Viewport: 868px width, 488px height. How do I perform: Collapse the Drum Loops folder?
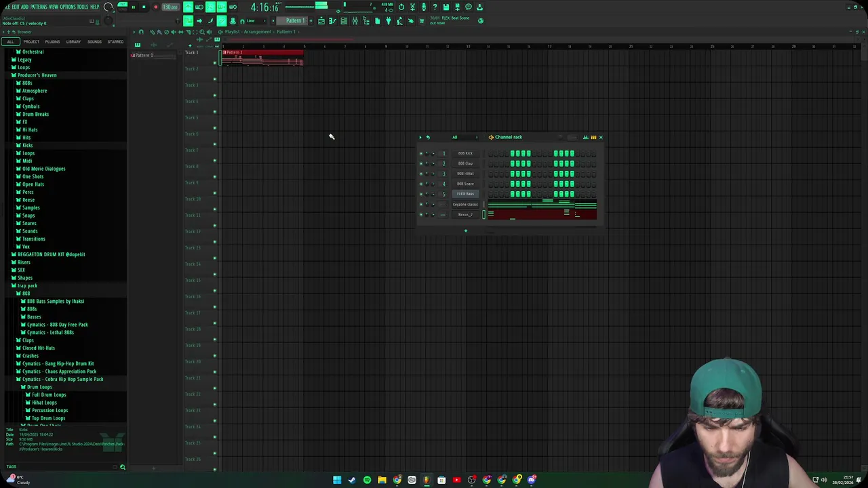coord(39,387)
